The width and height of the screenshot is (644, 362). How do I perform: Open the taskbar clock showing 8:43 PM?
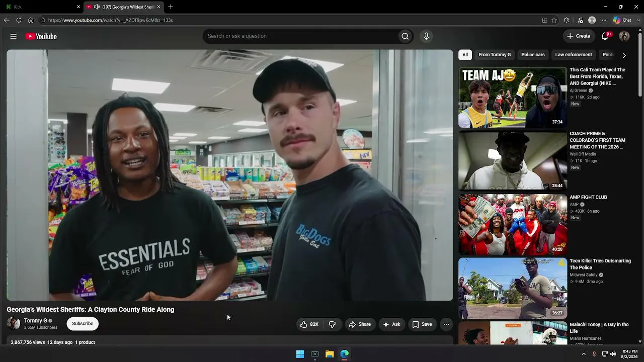tap(630, 354)
